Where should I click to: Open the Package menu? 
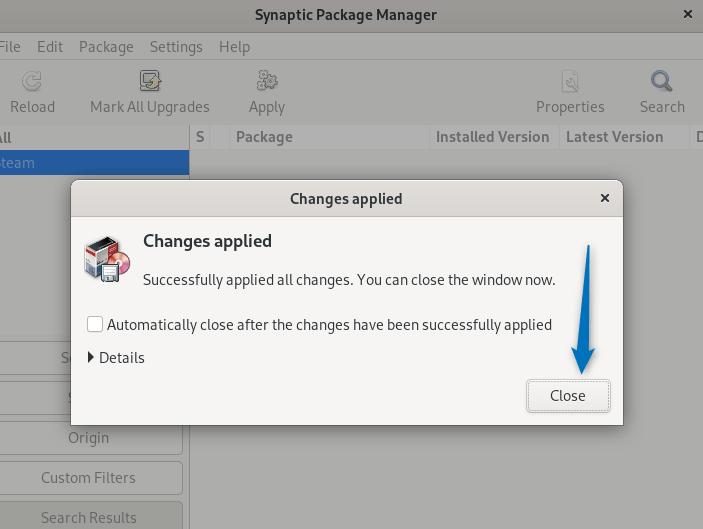pyautogui.click(x=106, y=47)
